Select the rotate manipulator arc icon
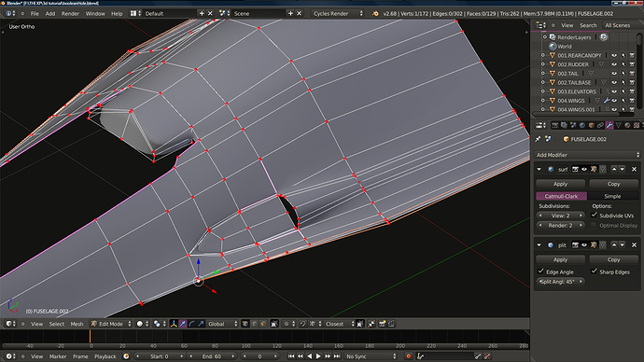644x362 pixels. (192, 324)
